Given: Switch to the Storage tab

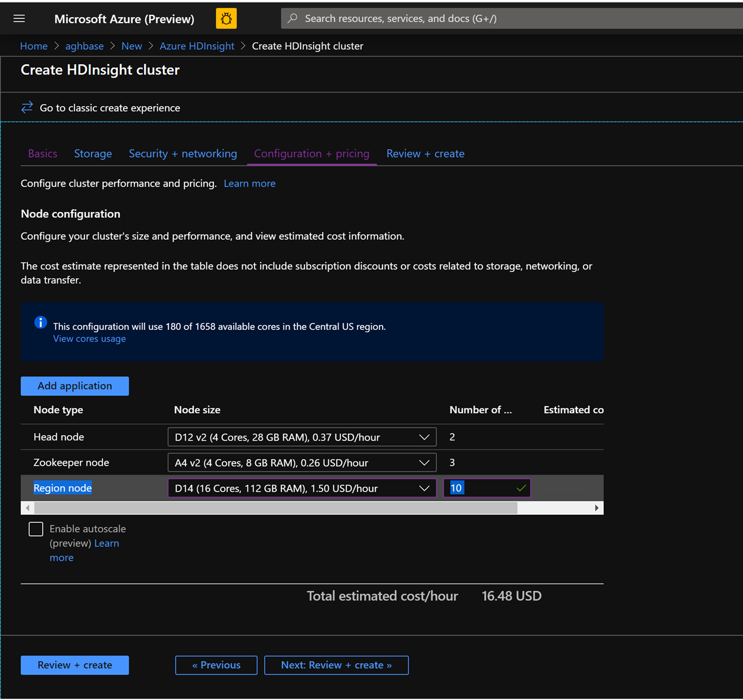Looking at the screenshot, I should coord(93,154).
